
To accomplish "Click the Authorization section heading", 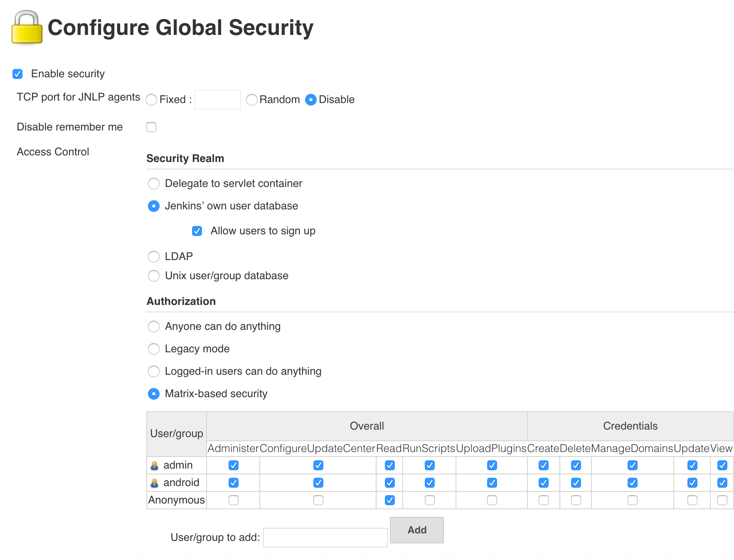I will (x=181, y=302).
